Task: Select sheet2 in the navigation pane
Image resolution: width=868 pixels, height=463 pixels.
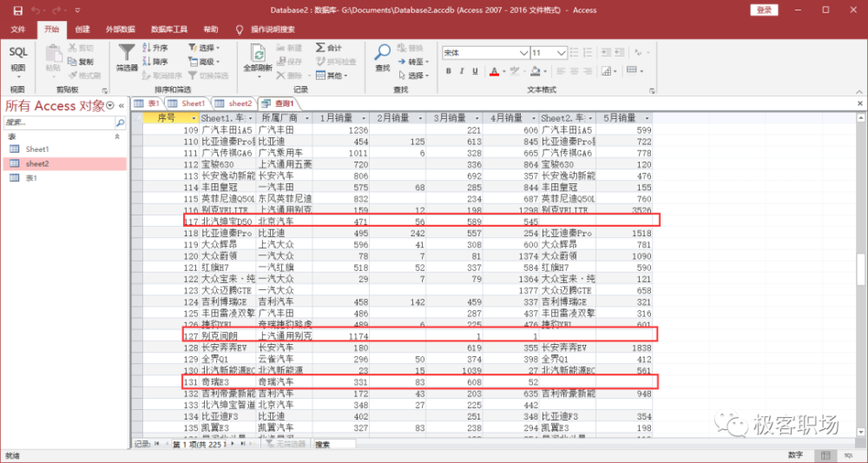Action: (37, 163)
